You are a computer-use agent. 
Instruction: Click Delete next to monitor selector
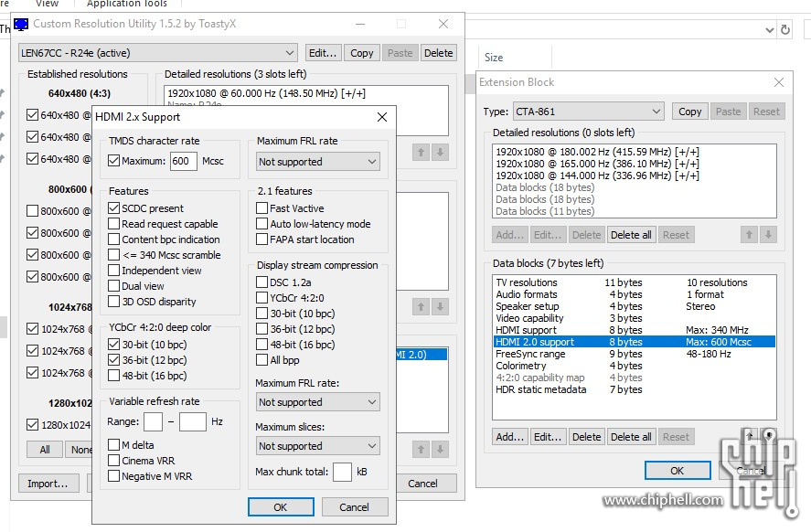coord(438,53)
